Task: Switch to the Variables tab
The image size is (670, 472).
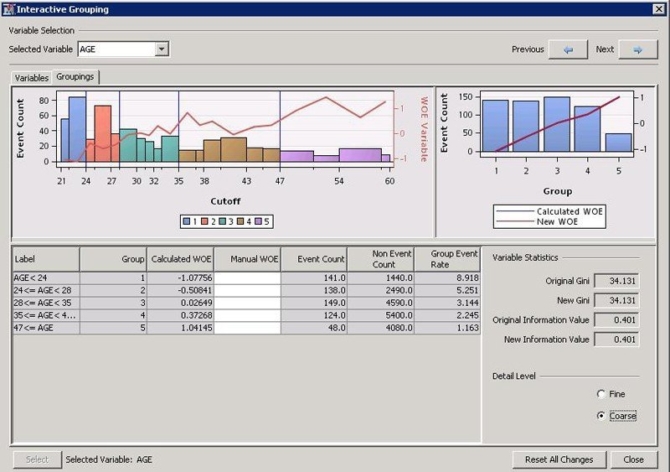Action: click(31, 77)
